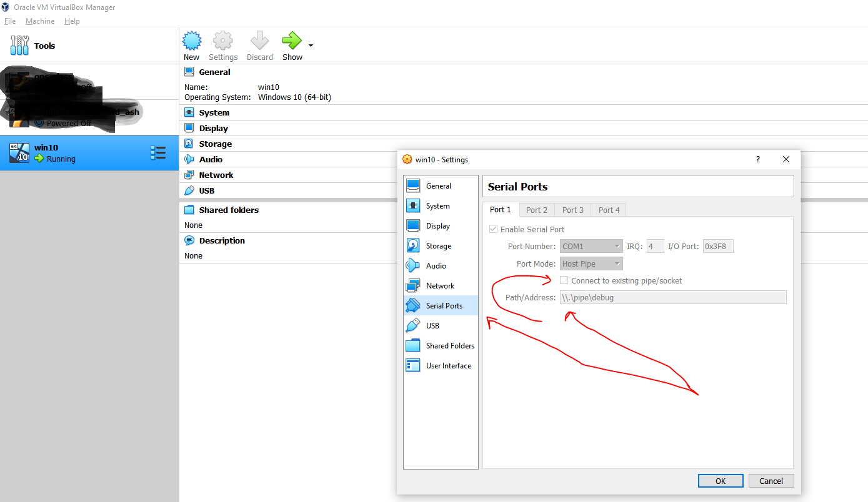This screenshot has width=868, height=502.
Task: Select Display category icon in Settings dialog
Action: [x=413, y=225]
